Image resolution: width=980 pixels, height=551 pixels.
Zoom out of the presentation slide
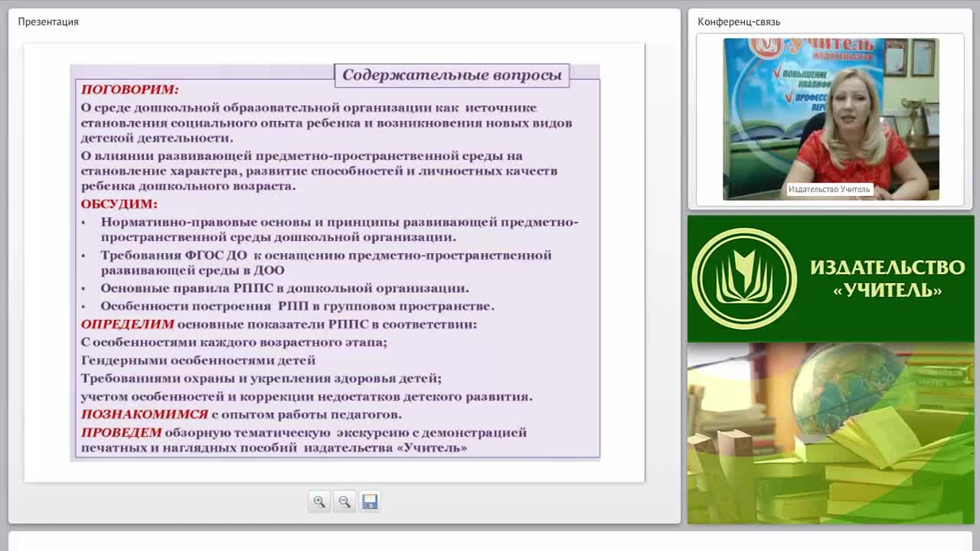point(345,502)
